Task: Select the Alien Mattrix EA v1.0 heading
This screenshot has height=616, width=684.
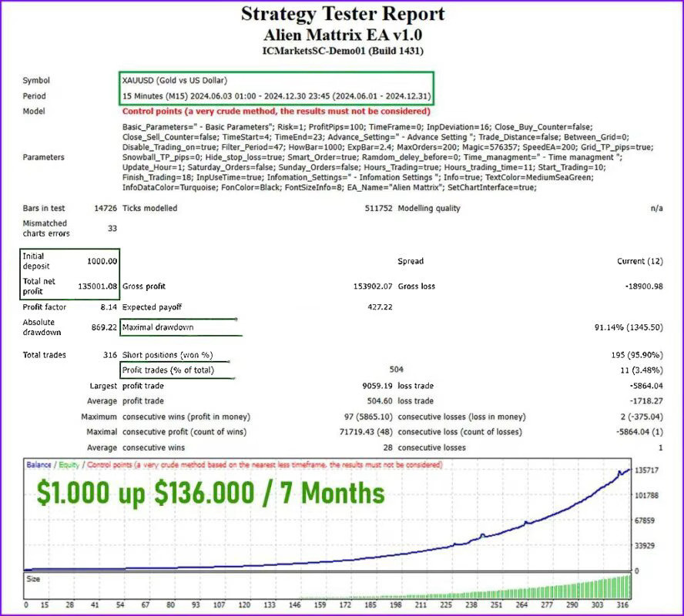Action: pos(342,35)
